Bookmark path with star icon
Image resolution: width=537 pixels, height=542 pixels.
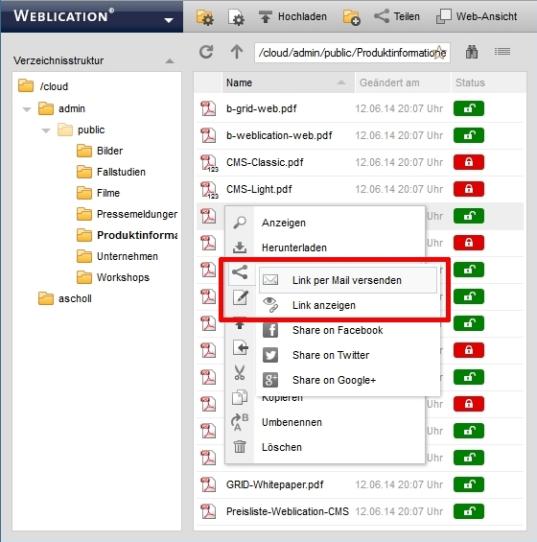[x=439, y=53]
